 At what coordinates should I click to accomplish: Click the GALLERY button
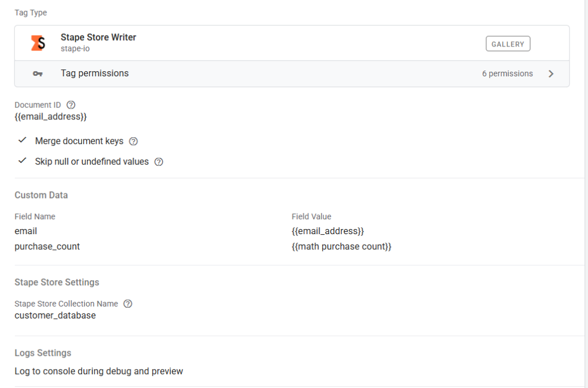[x=508, y=44]
